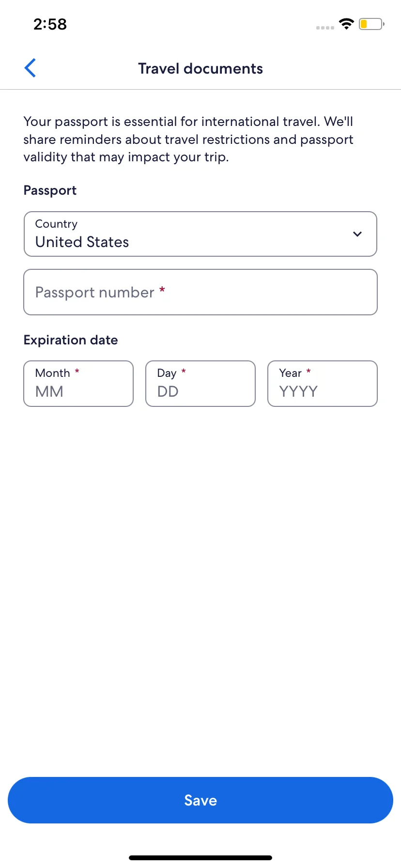Screen dimensions: 401x868
Task: Select the Day DD field
Action: pos(200,384)
